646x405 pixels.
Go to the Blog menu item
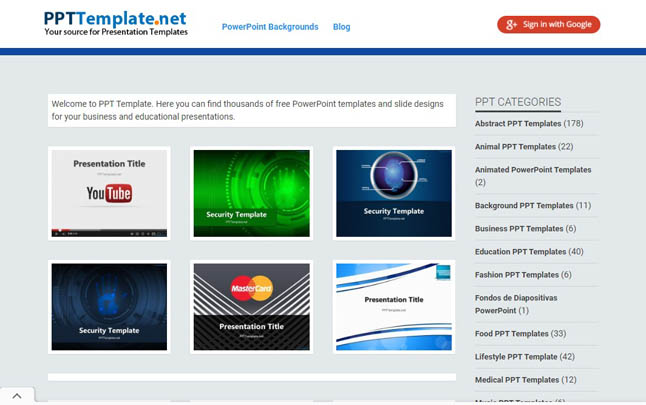pyautogui.click(x=341, y=27)
